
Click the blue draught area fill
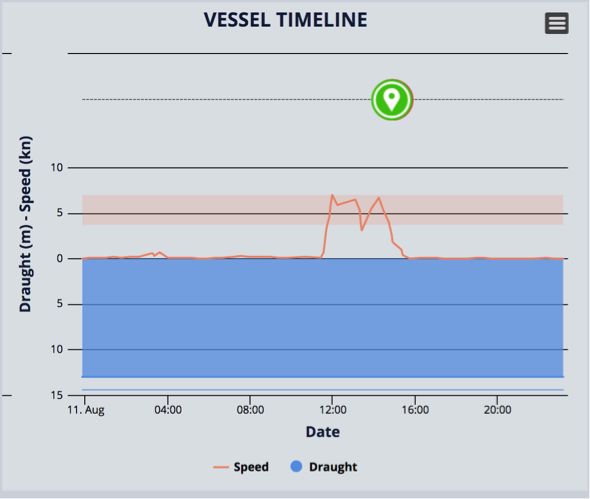point(322,318)
